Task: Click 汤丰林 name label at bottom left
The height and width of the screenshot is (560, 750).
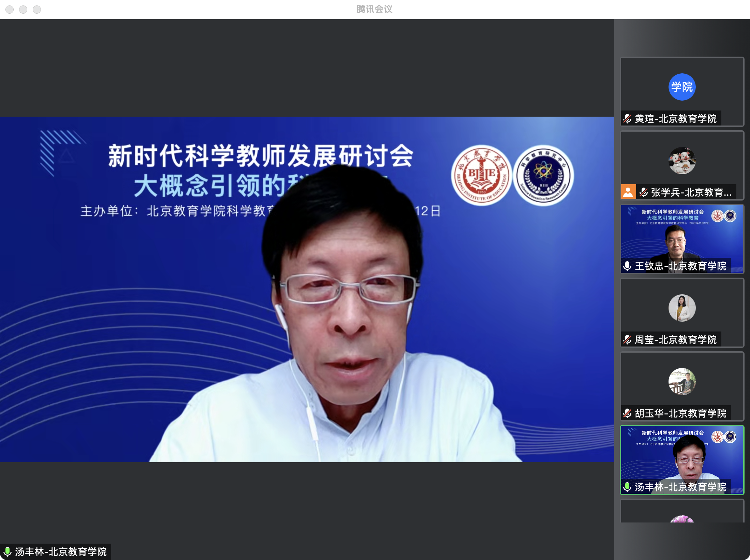Action: tap(61, 552)
